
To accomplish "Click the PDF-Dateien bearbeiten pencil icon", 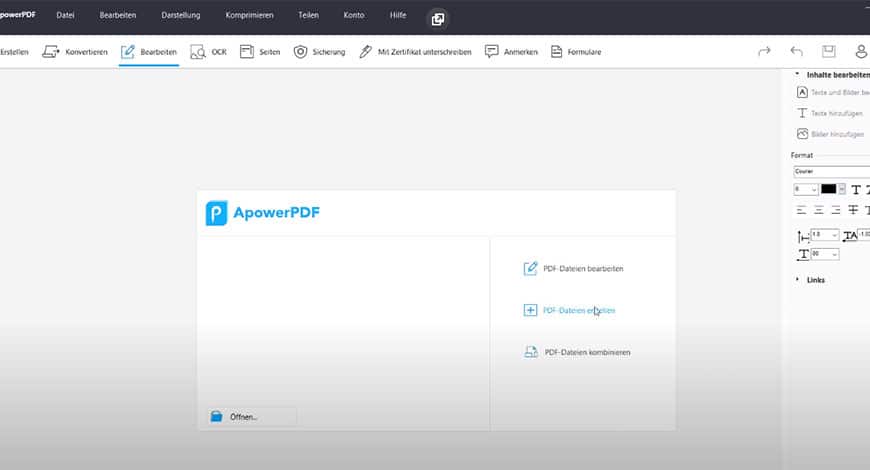I will (530, 269).
